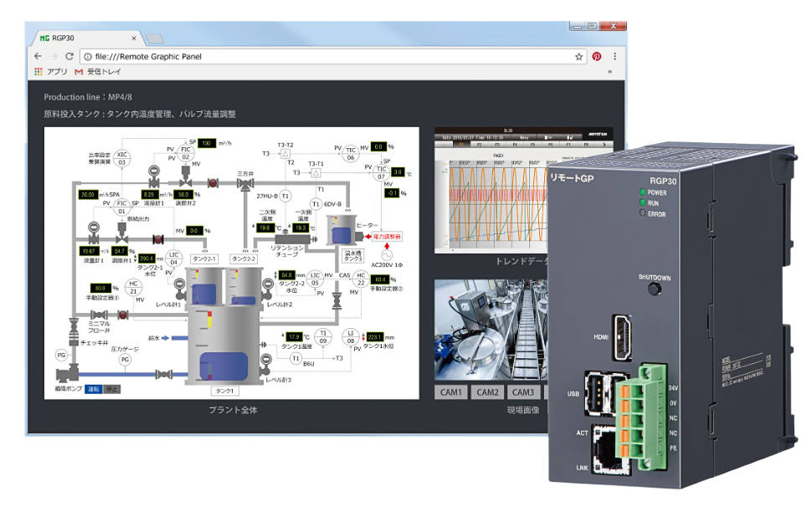This screenshot has width=812, height=512.
Task: Switch to the RGP30 browser tab
Action: tap(85, 38)
